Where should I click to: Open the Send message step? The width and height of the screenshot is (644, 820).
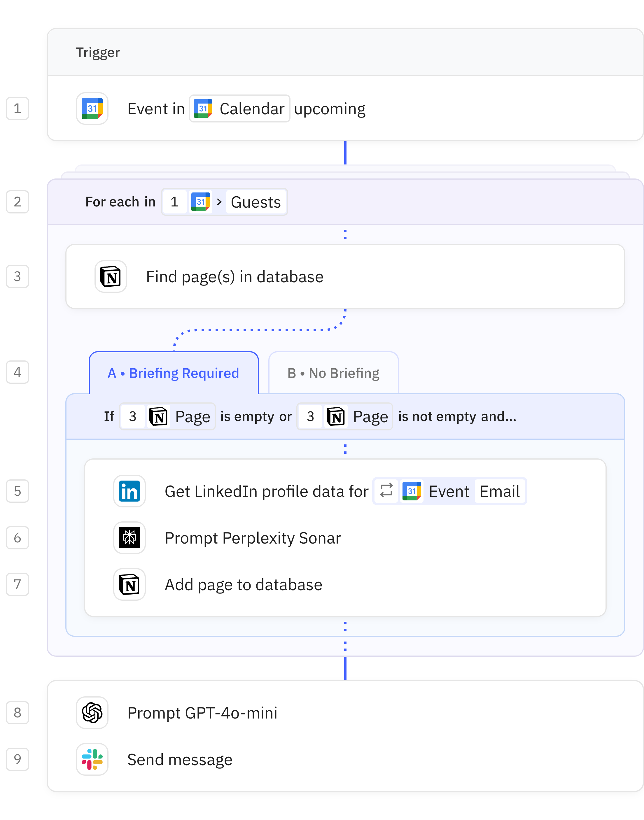[x=345, y=759]
